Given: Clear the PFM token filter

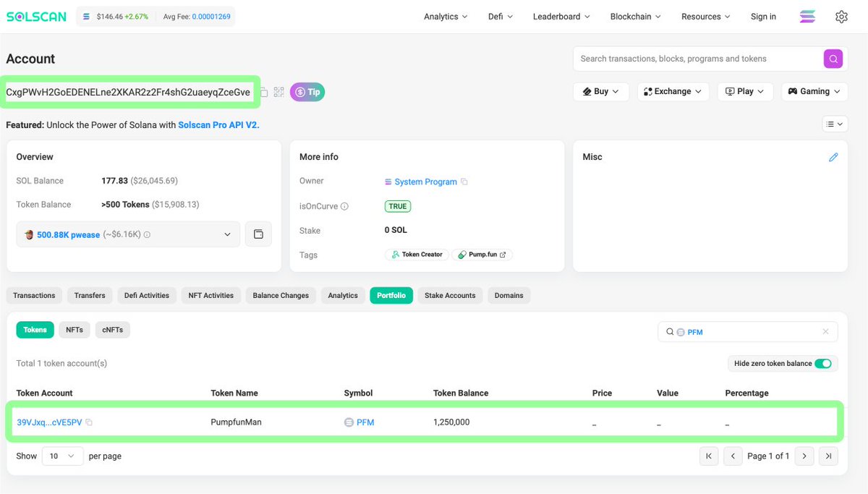Looking at the screenshot, I should point(825,332).
